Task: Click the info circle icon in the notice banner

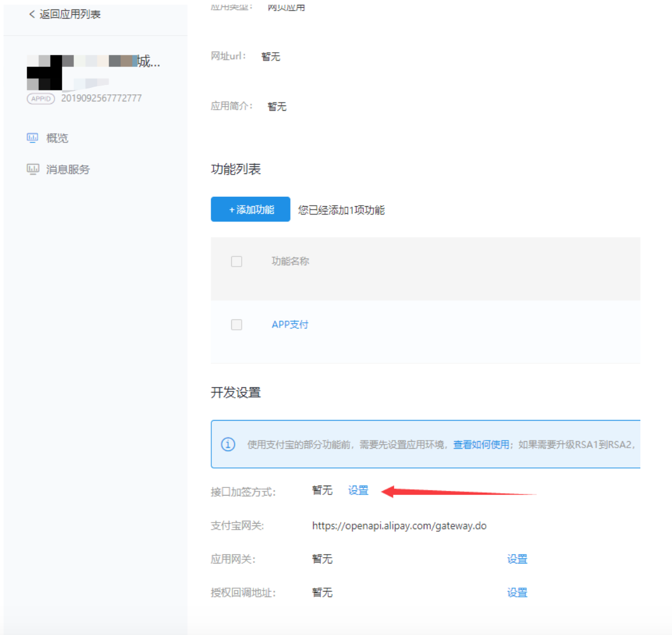Action: (228, 444)
